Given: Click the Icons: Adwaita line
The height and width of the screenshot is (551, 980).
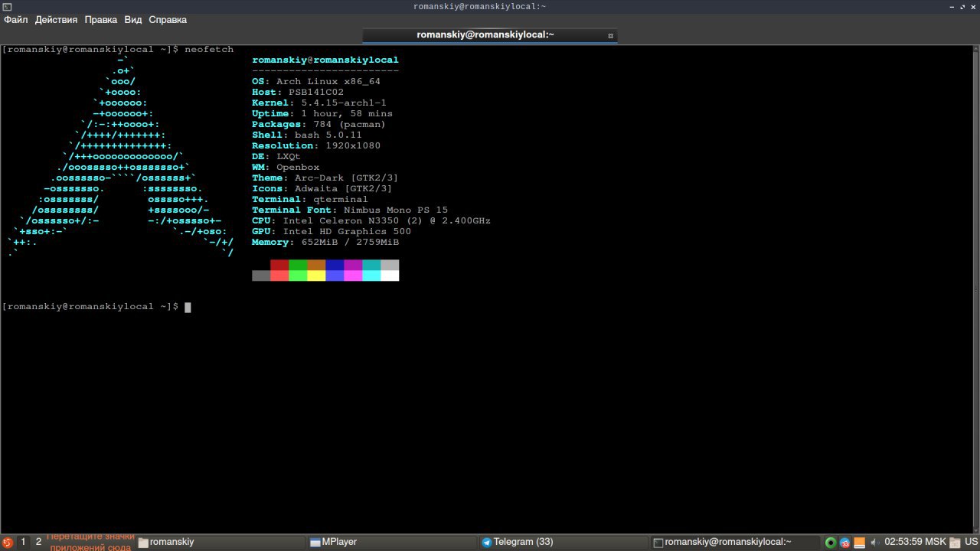Looking at the screenshot, I should click(x=322, y=188).
